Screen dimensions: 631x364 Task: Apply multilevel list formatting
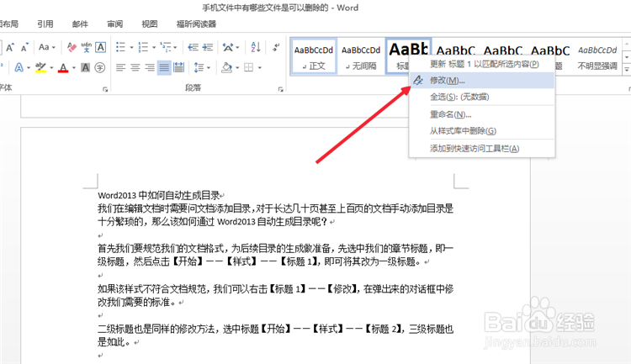click(166, 47)
